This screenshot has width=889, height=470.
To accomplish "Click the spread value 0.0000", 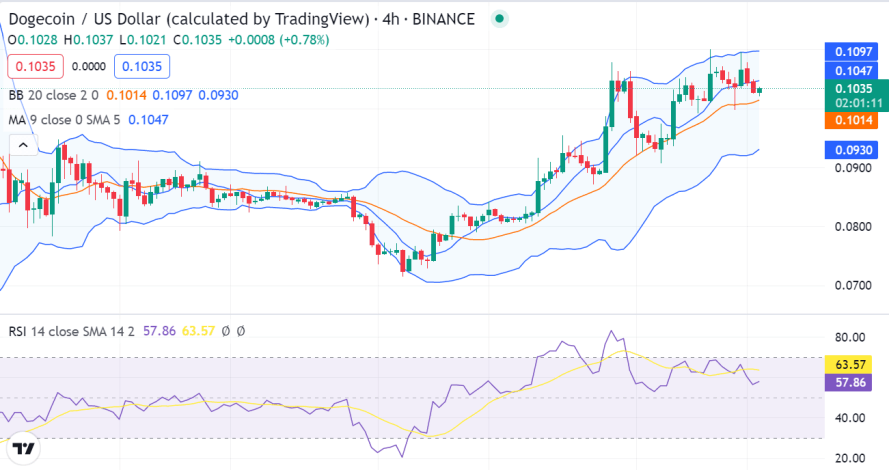I will click(88, 66).
